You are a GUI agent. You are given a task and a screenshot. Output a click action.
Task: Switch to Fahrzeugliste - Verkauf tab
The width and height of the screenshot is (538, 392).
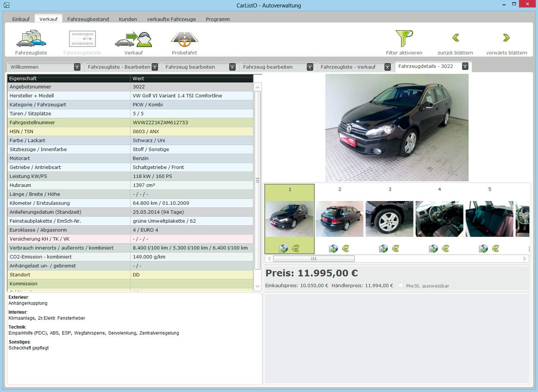coord(348,67)
